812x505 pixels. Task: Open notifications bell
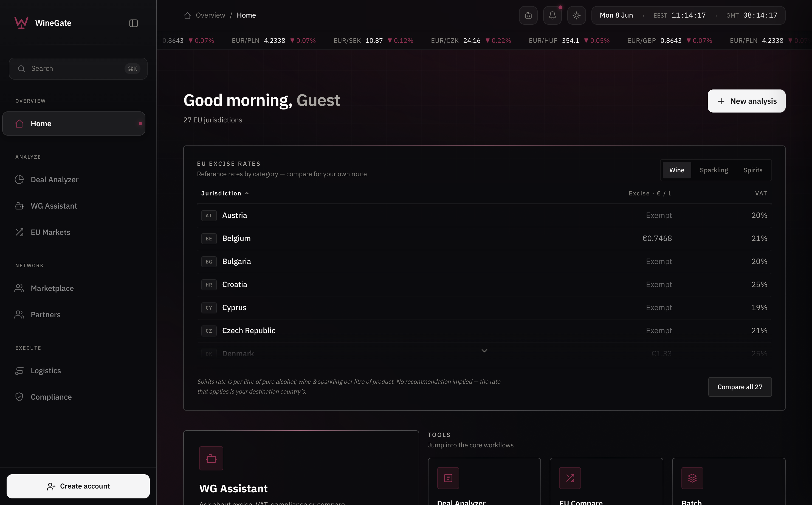coord(552,15)
